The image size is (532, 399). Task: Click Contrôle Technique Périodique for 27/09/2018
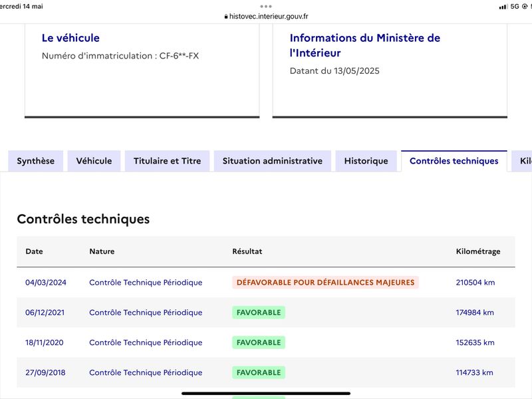146,372
